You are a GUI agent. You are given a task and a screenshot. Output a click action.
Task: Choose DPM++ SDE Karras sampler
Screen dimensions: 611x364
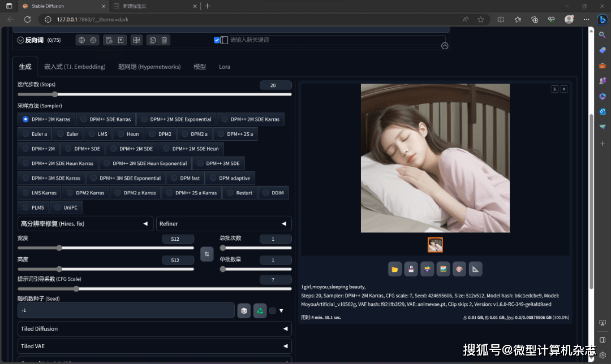coord(106,119)
